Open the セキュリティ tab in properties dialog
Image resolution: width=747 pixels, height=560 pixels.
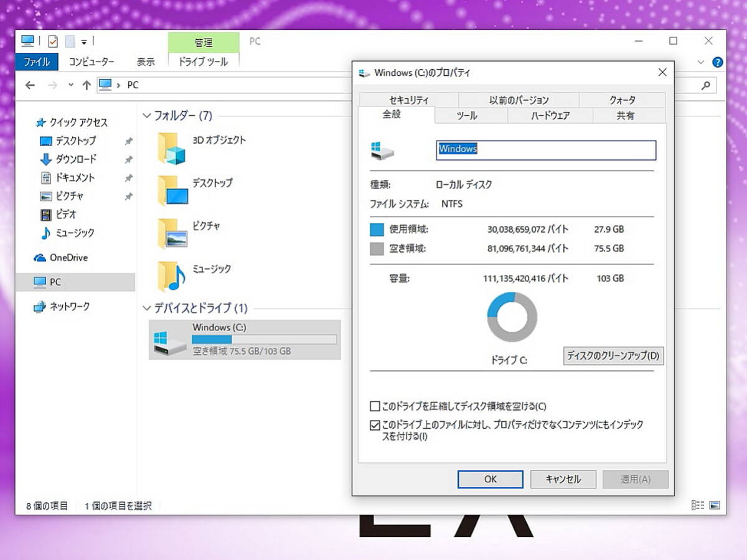click(409, 100)
